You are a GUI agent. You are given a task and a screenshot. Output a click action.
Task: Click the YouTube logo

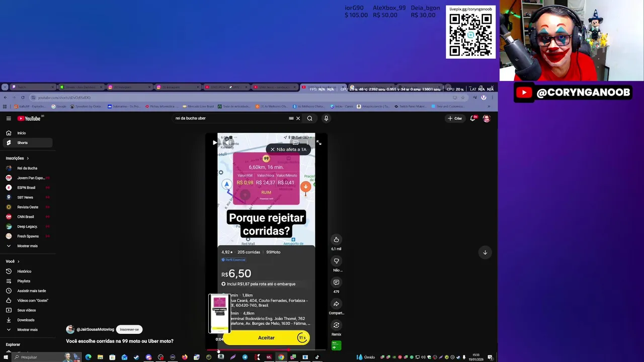pos(29,119)
